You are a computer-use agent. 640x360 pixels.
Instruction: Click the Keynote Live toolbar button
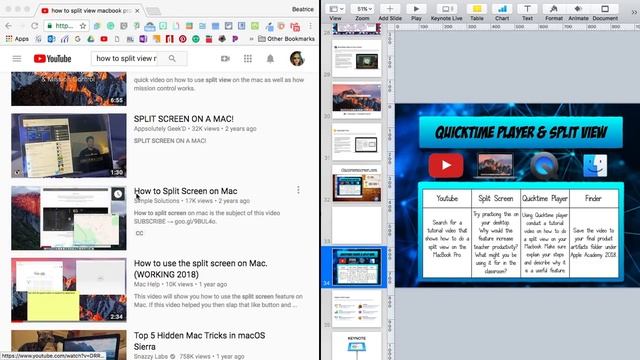[447, 12]
